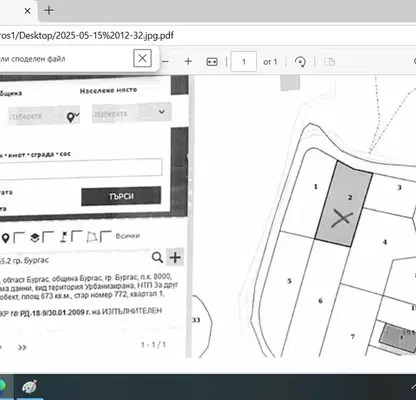Click parcel number 6 on the map
The image size is (416, 400).
click(x=320, y=301)
